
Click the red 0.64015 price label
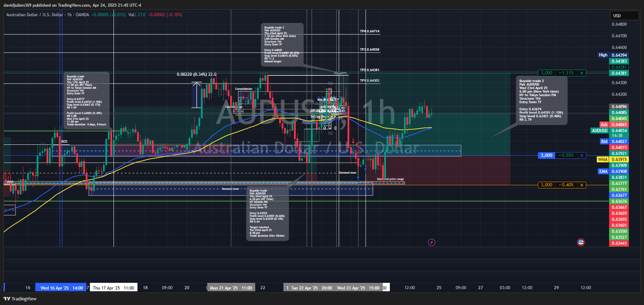[619, 148]
